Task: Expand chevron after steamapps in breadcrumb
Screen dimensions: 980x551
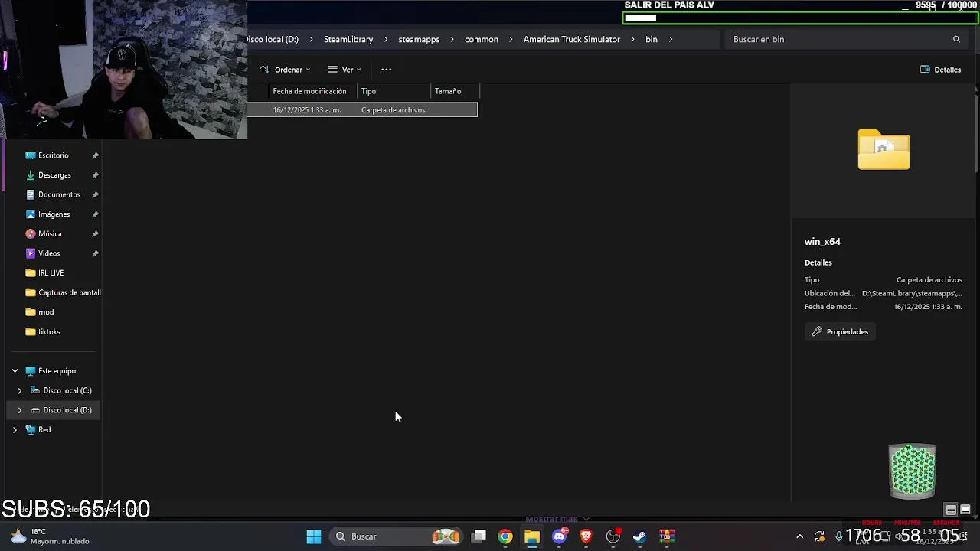Action: pyautogui.click(x=452, y=39)
